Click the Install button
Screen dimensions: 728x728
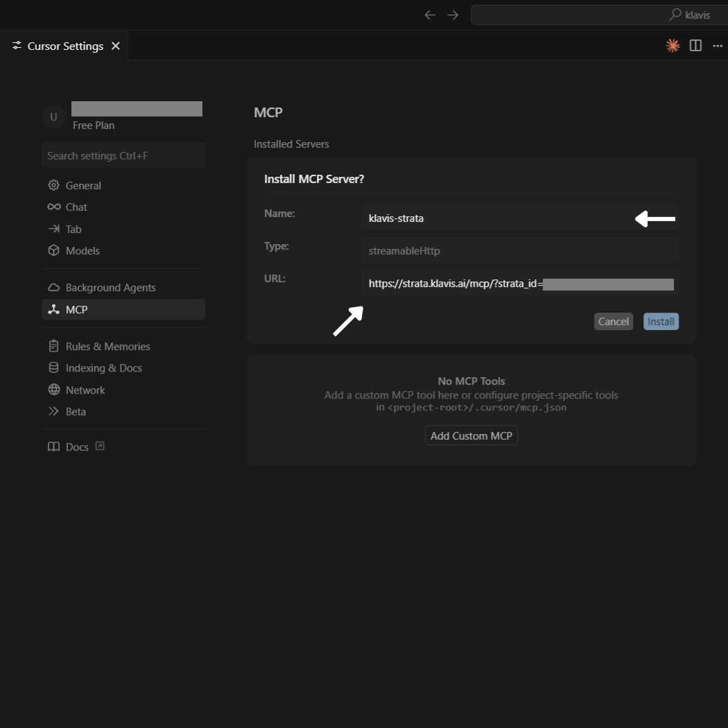661,322
